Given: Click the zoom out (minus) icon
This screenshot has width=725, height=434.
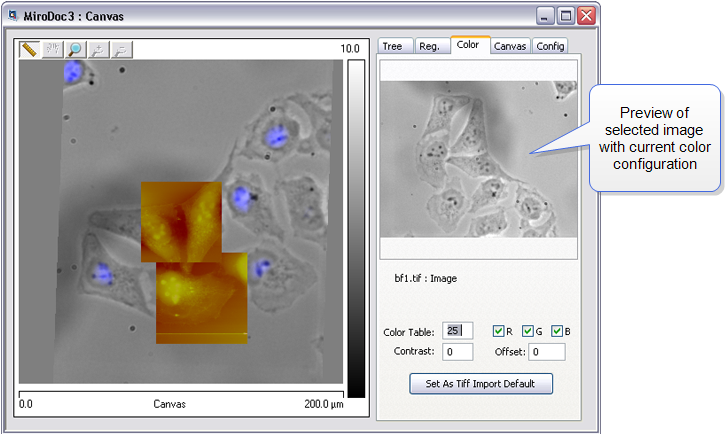Looking at the screenshot, I should (121, 49).
